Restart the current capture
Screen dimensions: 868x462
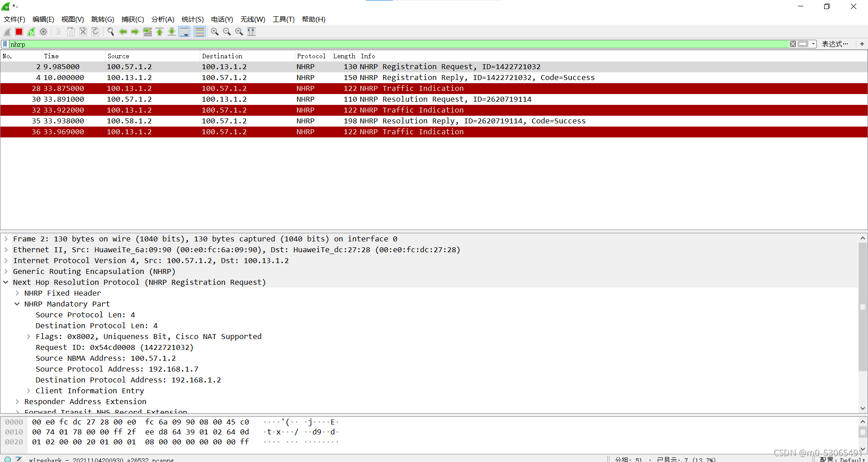(31, 32)
